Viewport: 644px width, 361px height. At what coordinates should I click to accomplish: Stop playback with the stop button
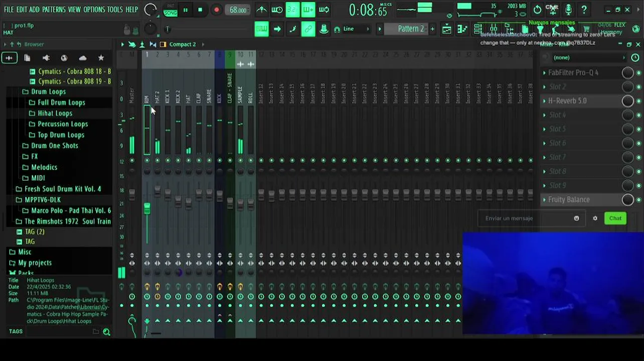[x=200, y=10]
